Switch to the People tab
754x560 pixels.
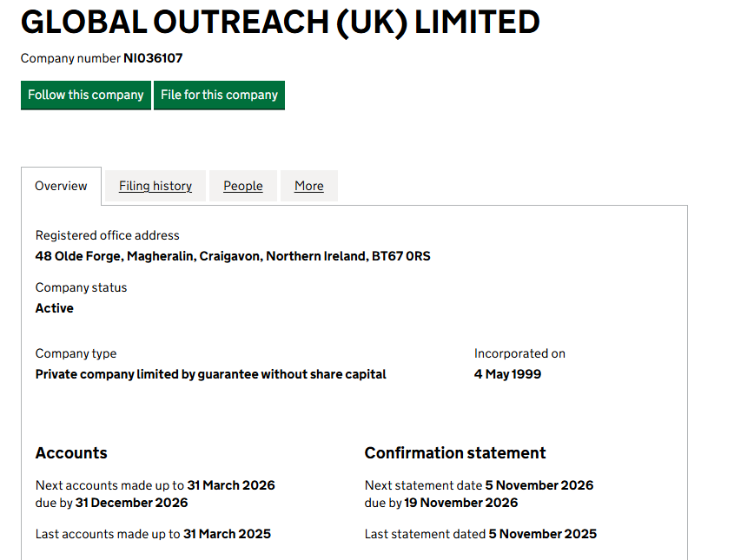pos(243,186)
